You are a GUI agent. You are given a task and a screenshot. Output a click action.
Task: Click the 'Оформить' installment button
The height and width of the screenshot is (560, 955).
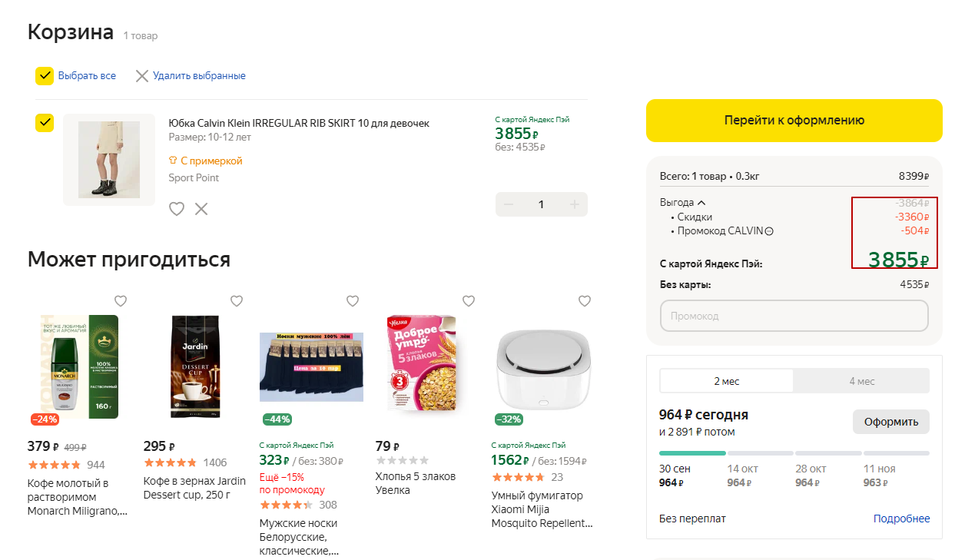(x=890, y=422)
